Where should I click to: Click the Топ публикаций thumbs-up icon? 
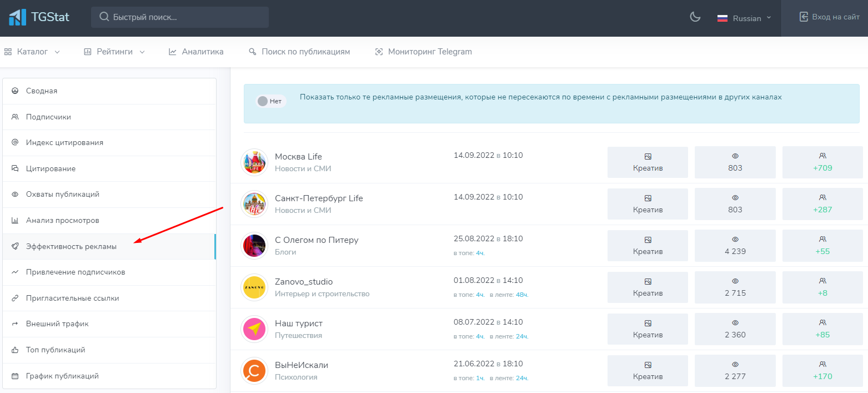pos(15,350)
